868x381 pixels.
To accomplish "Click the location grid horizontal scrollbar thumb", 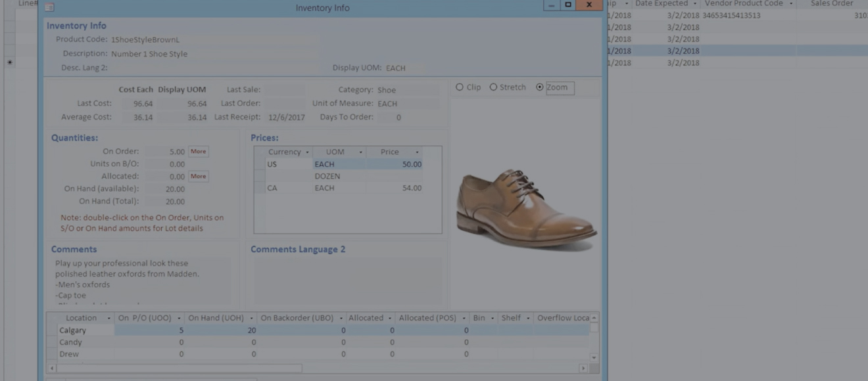I will point(178,369).
